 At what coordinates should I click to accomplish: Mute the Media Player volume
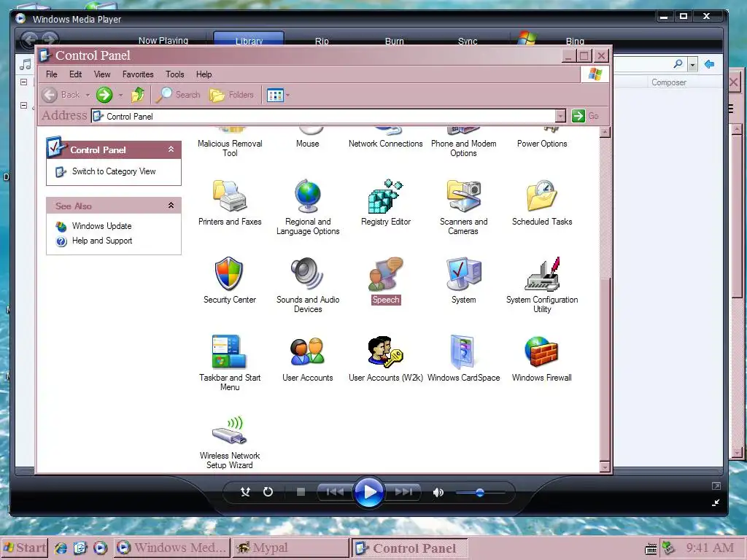tap(438, 492)
